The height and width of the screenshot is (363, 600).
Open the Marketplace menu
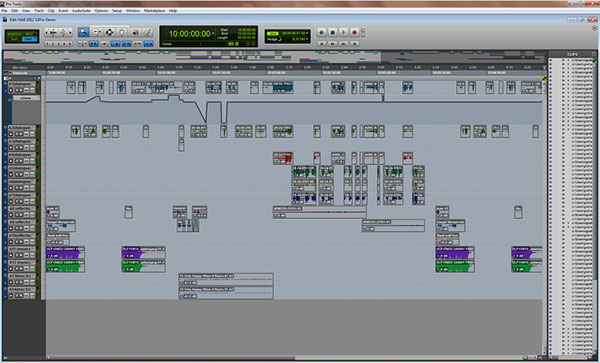click(154, 11)
